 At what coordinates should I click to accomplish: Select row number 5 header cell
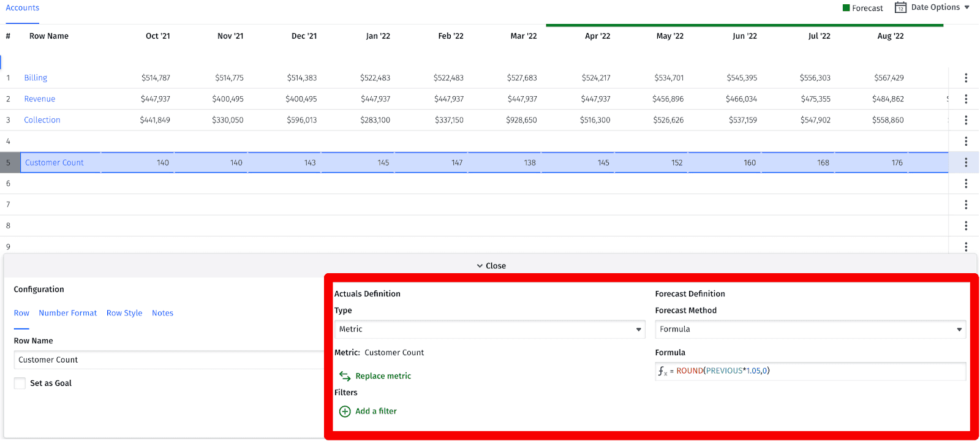click(x=10, y=162)
